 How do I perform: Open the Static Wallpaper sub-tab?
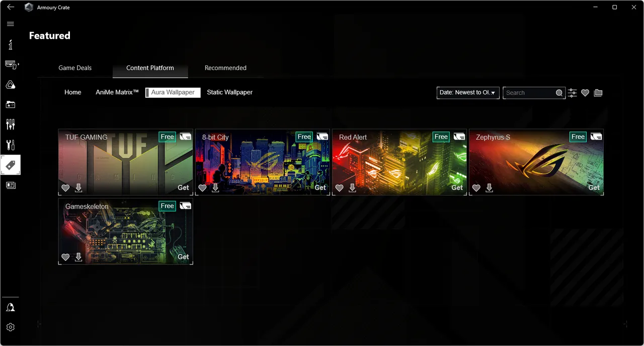[x=230, y=93]
